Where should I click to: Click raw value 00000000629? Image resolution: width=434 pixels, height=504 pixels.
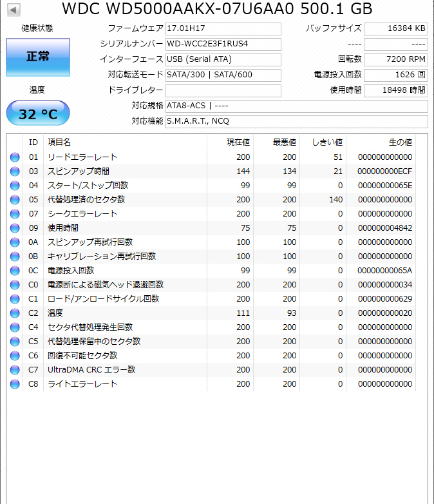pos(385,299)
